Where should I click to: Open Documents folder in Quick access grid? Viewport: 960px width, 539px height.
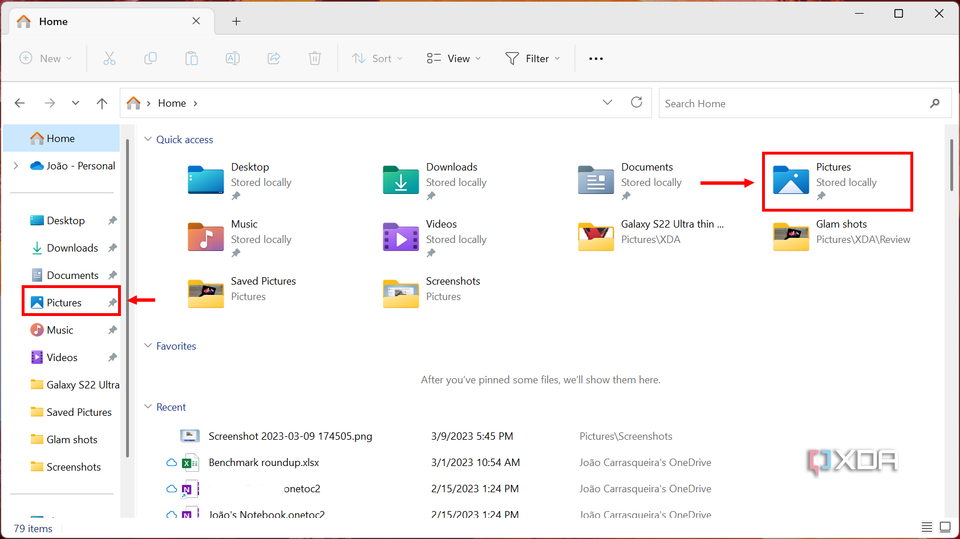click(630, 181)
